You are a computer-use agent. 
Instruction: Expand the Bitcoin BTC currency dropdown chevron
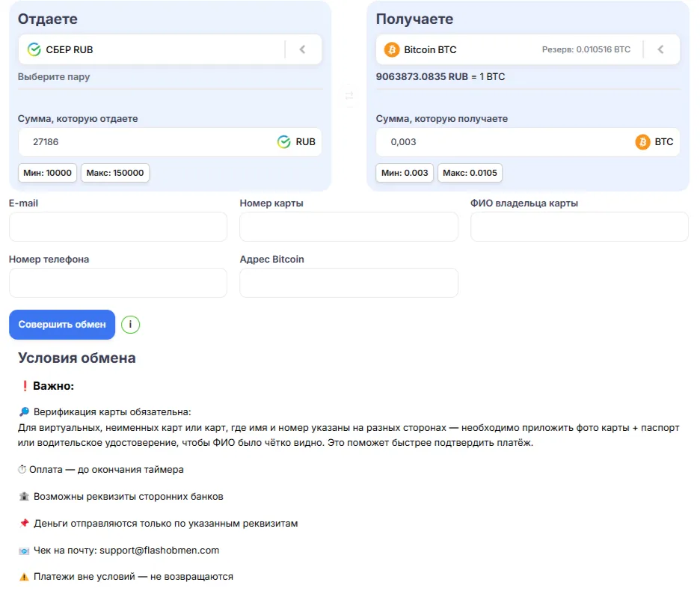661,49
